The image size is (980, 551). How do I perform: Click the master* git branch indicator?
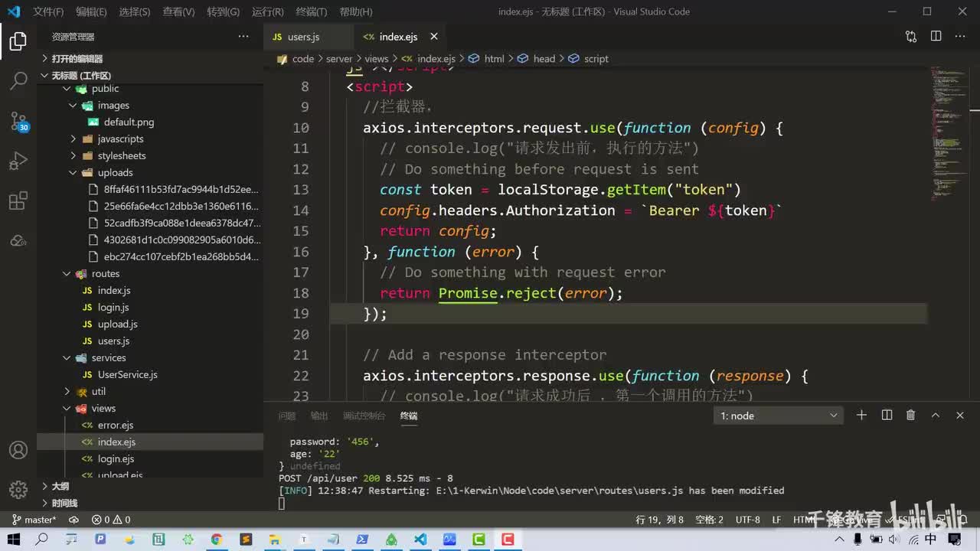(x=34, y=520)
